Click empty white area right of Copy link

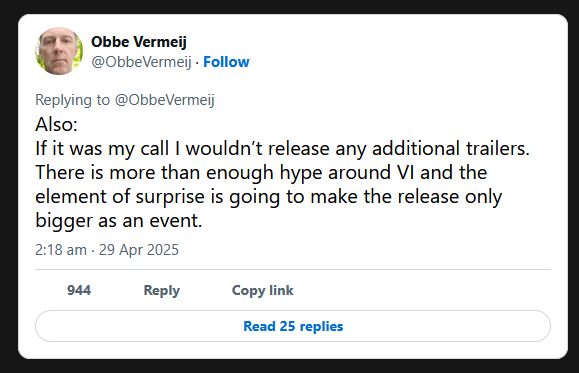421,291
